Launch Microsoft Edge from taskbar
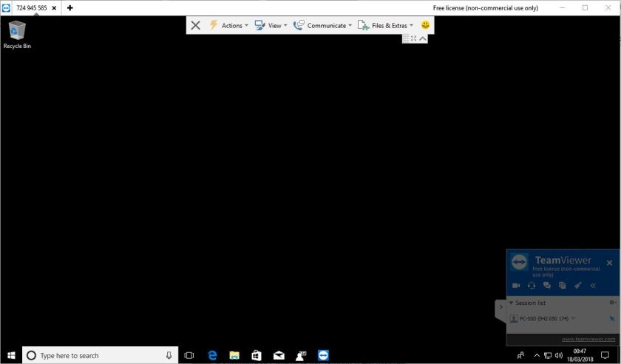Screen dimensions: 621x364 pyautogui.click(x=212, y=355)
